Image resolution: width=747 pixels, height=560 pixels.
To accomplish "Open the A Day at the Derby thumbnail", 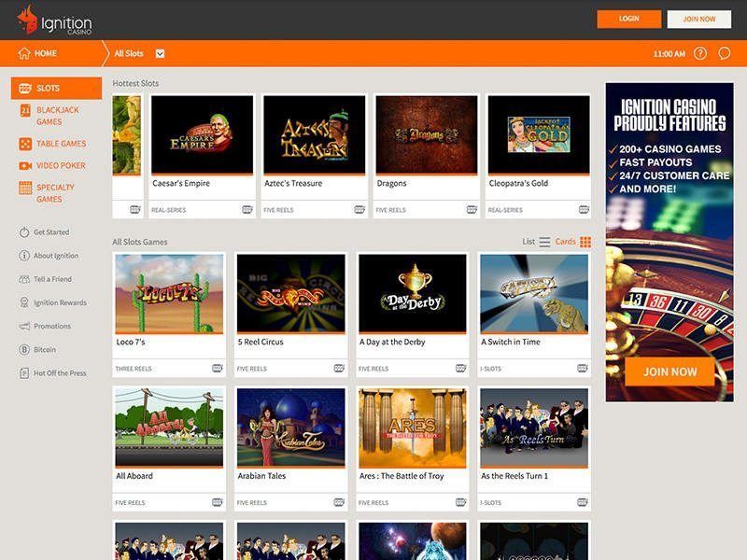I will (413, 293).
